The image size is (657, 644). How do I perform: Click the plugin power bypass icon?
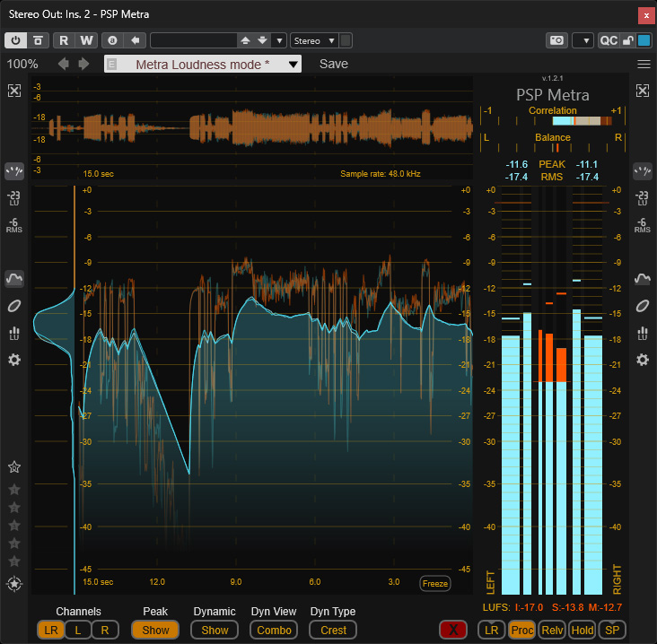point(15,40)
